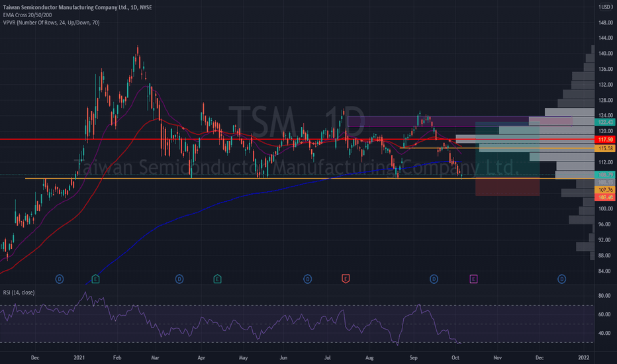This screenshot has width=617, height=364.
Task: Select the red stop-loss zone of the long position
Action: pos(508,187)
